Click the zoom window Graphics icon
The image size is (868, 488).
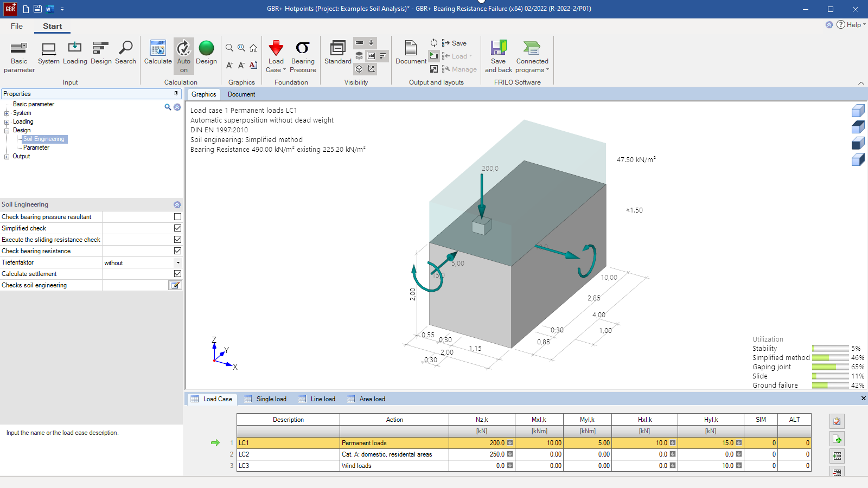click(241, 48)
